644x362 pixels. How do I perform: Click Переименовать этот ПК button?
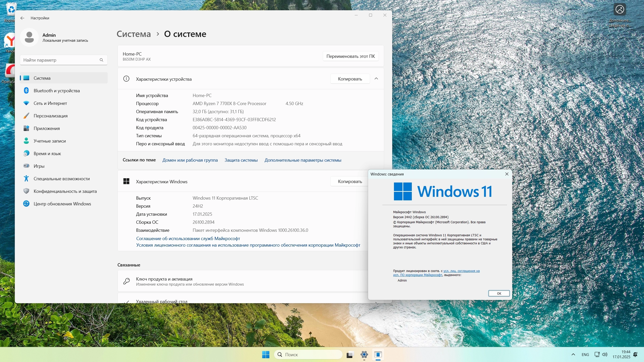pyautogui.click(x=350, y=56)
